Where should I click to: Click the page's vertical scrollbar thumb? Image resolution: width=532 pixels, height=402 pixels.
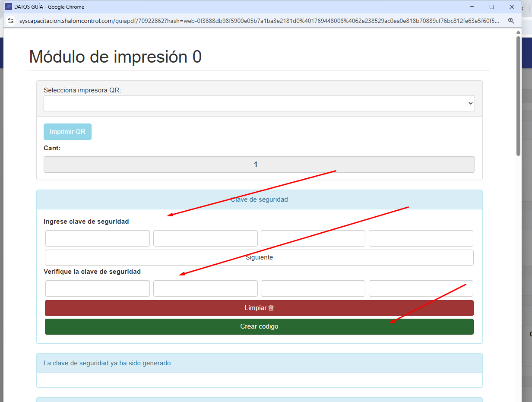[518, 95]
